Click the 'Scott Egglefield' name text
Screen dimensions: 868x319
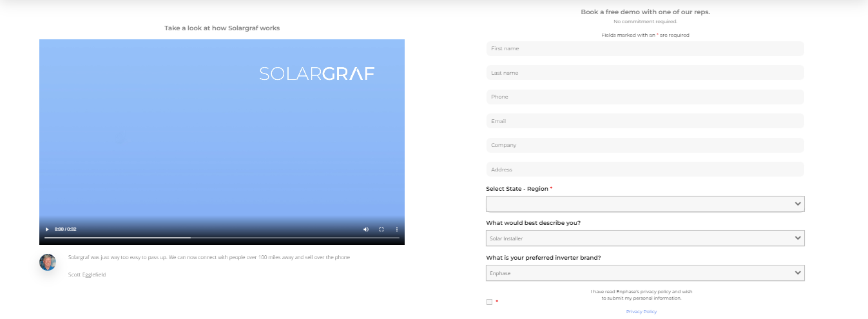[x=87, y=275]
